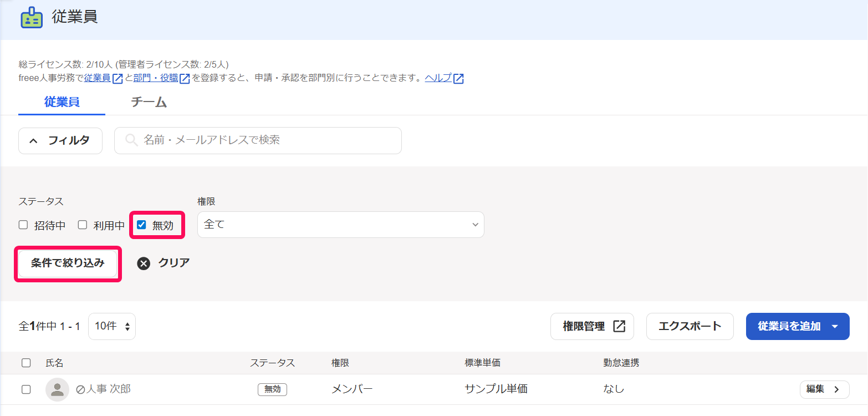Click the employee badge icon beside 従業員 title
The width and height of the screenshot is (868, 416).
click(31, 17)
